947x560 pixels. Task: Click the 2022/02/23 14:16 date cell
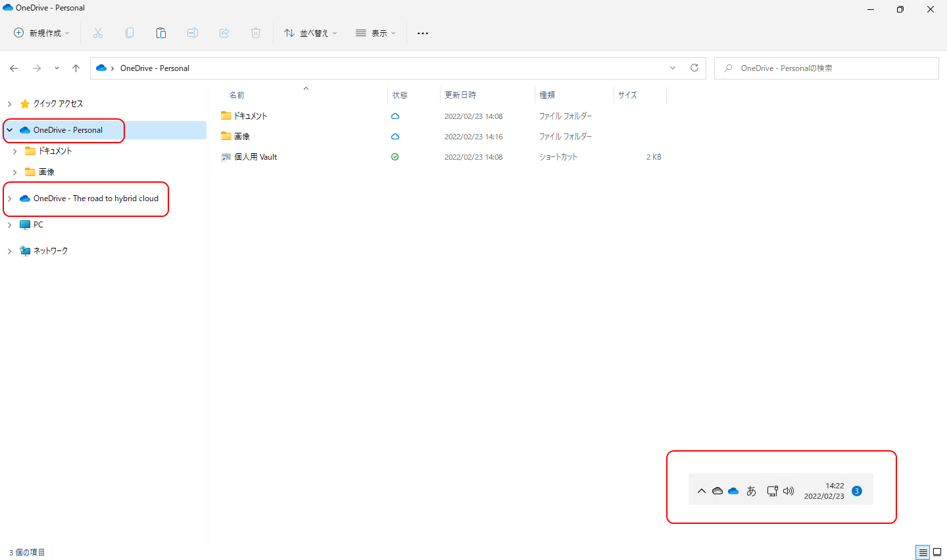click(x=473, y=137)
